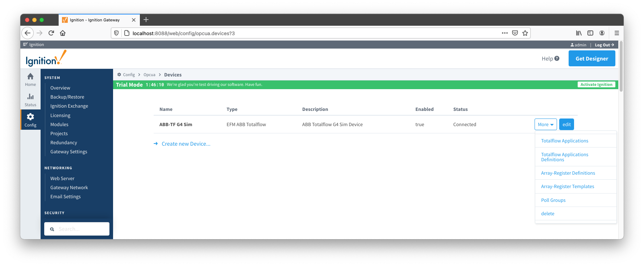Image resolution: width=644 pixels, height=266 pixels.
Task: Go back with the browser back arrow
Action: 28,33
